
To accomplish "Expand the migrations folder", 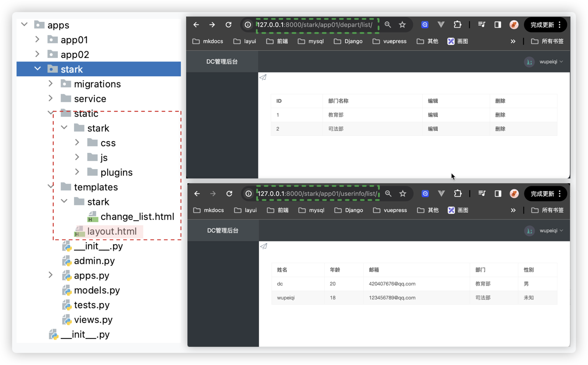I will 50,84.
